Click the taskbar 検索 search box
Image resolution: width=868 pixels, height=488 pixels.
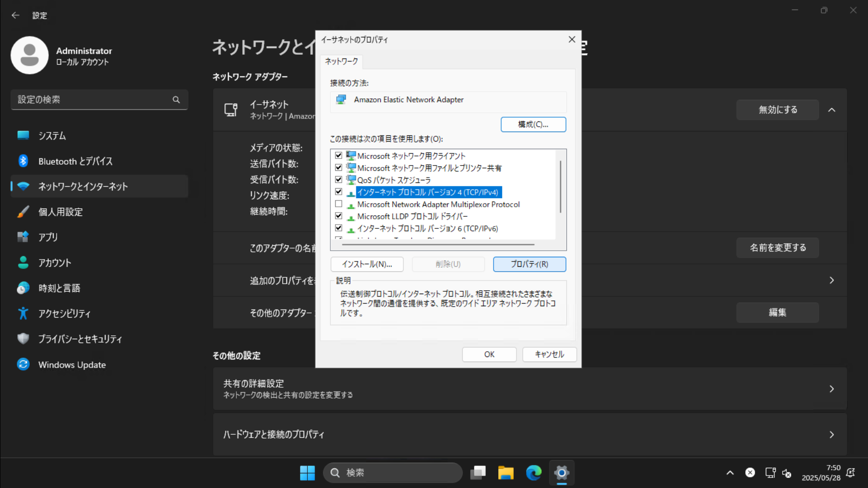[393, 473]
